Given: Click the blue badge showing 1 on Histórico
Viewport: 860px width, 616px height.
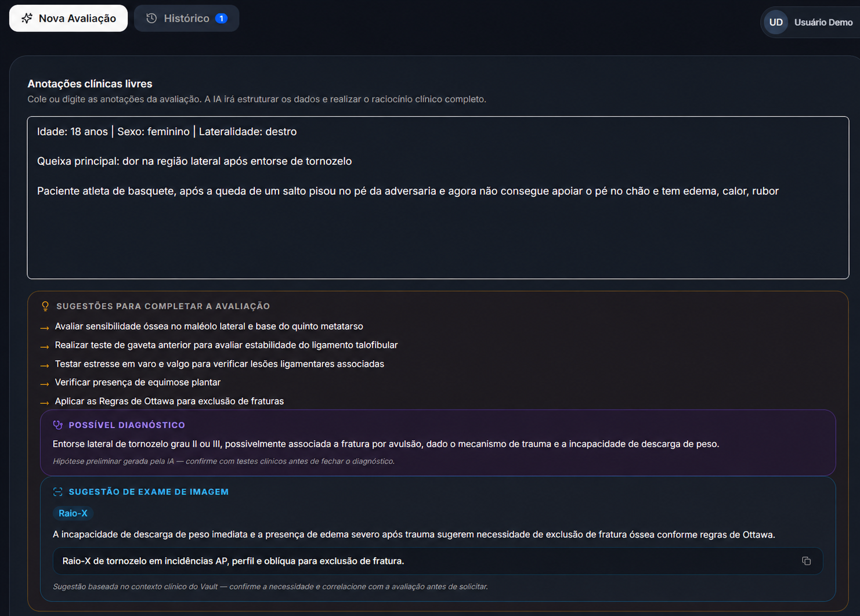Looking at the screenshot, I should pos(221,19).
